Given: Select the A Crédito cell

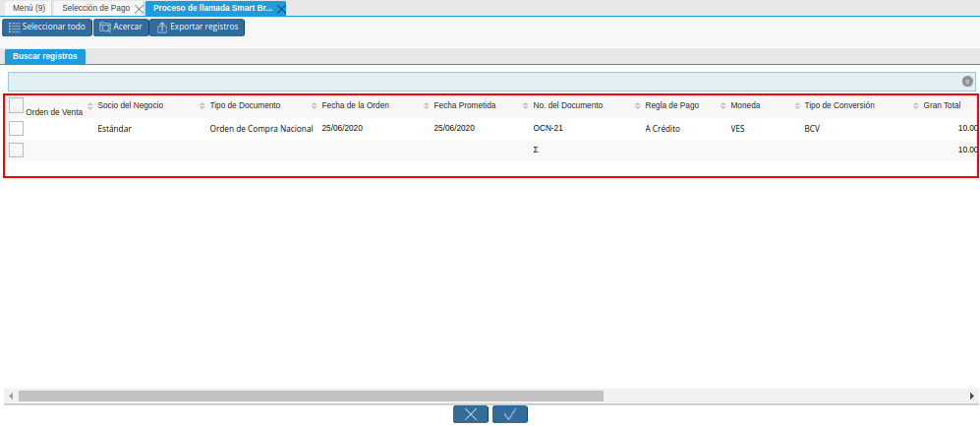Looking at the screenshot, I should click(663, 129).
